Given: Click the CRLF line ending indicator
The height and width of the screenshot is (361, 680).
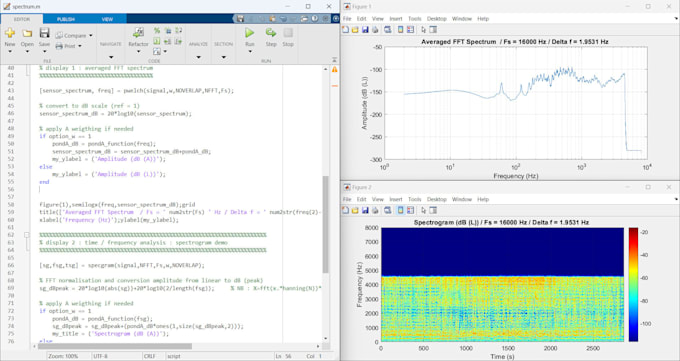Looking at the screenshot, I should click(x=149, y=356).
